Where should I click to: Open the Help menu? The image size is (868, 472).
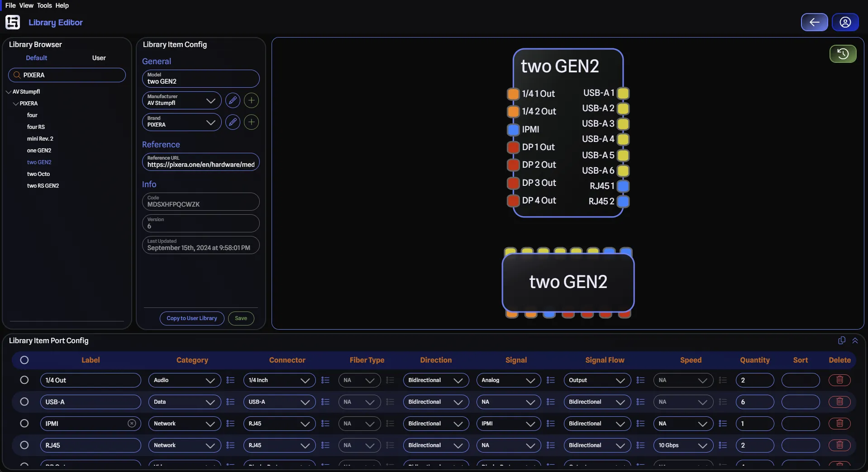62,5
